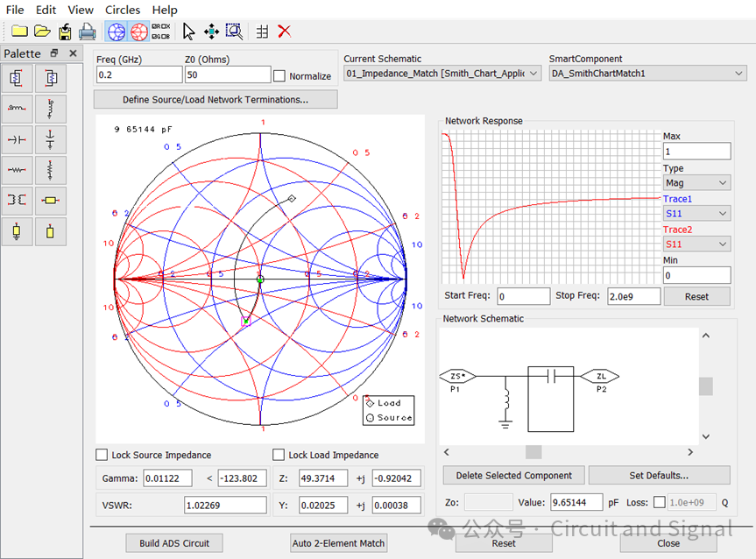Check Lock Source Impedance
The image size is (756, 559).
pyautogui.click(x=102, y=455)
